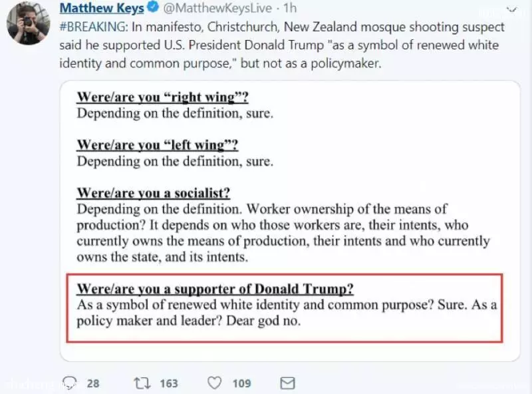The height and width of the screenshot is (394, 532).
Task: Open the tweet permalink via the 1h timestamp
Action: pyautogui.click(x=290, y=8)
